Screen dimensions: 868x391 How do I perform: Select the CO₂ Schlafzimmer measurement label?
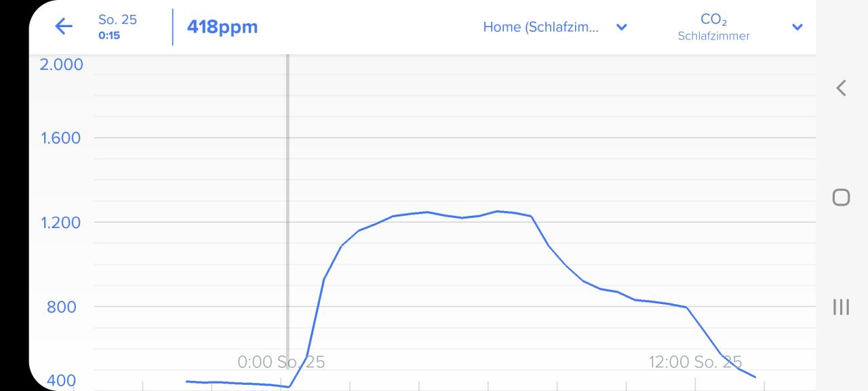[x=713, y=27]
